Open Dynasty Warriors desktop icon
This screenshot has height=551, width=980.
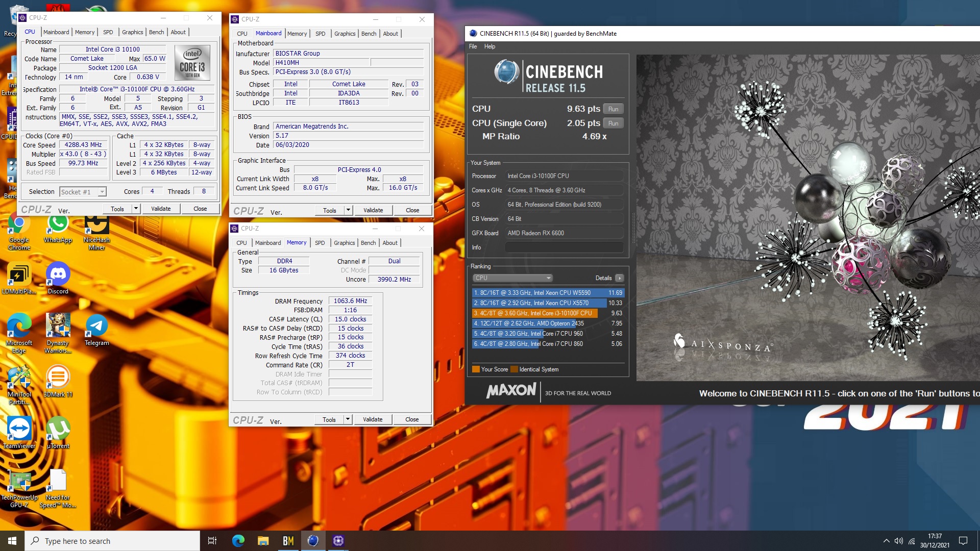[x=58, y=334]
